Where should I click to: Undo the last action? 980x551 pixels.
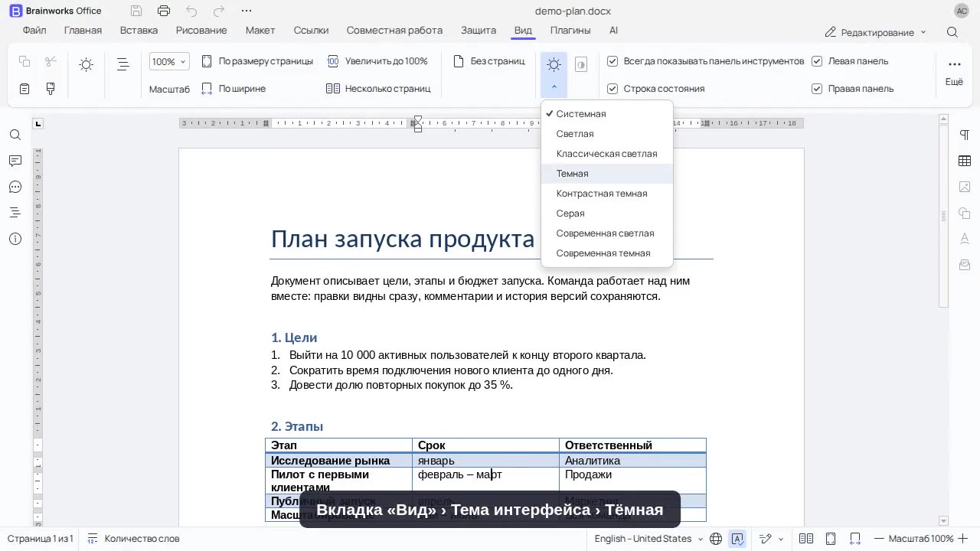(191, 11)
